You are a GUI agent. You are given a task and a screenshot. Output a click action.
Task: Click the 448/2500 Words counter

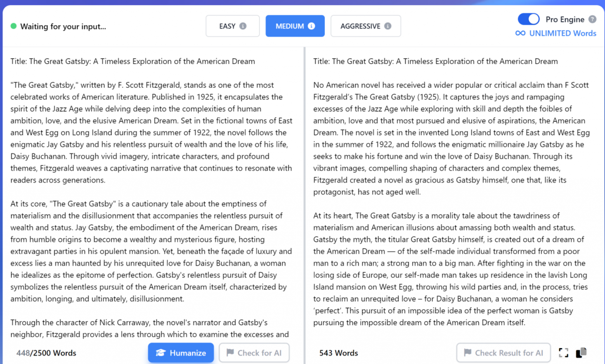[46, 353]
